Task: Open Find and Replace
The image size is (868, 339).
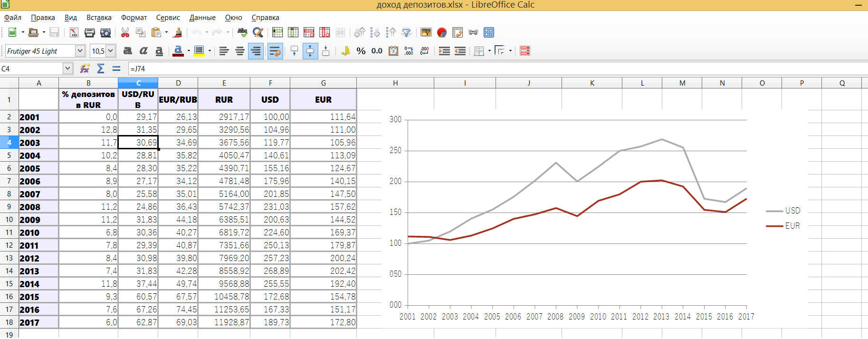Action: tap(258, 32)
